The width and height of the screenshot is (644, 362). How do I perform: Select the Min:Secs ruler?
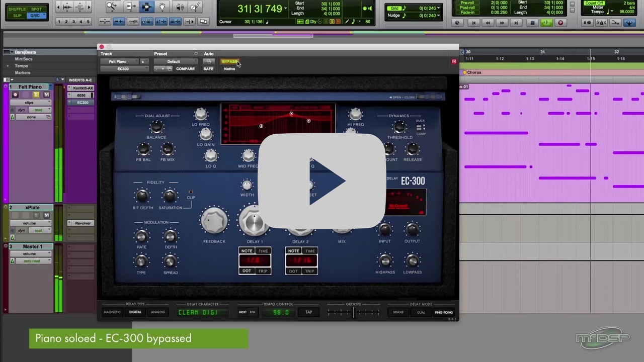pos(24,59)
